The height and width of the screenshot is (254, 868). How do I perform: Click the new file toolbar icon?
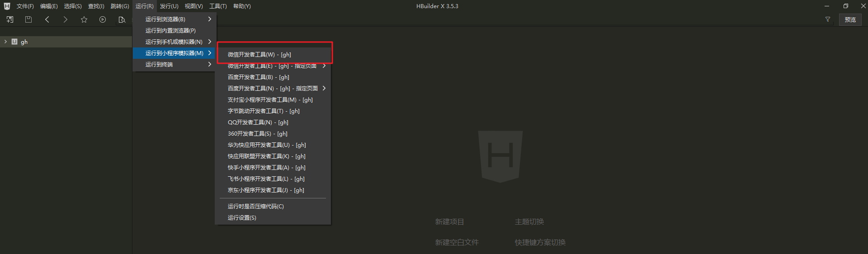tap(10, 19)
